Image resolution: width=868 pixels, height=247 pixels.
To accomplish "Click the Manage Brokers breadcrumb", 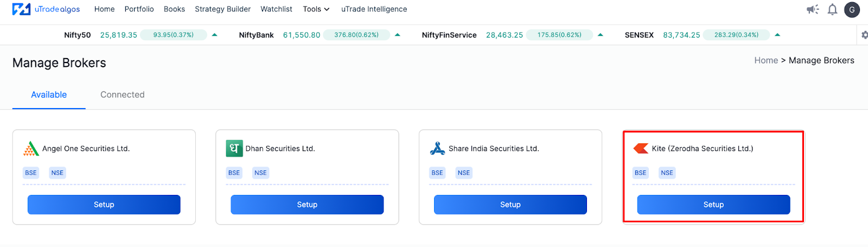I will [821, 60].
